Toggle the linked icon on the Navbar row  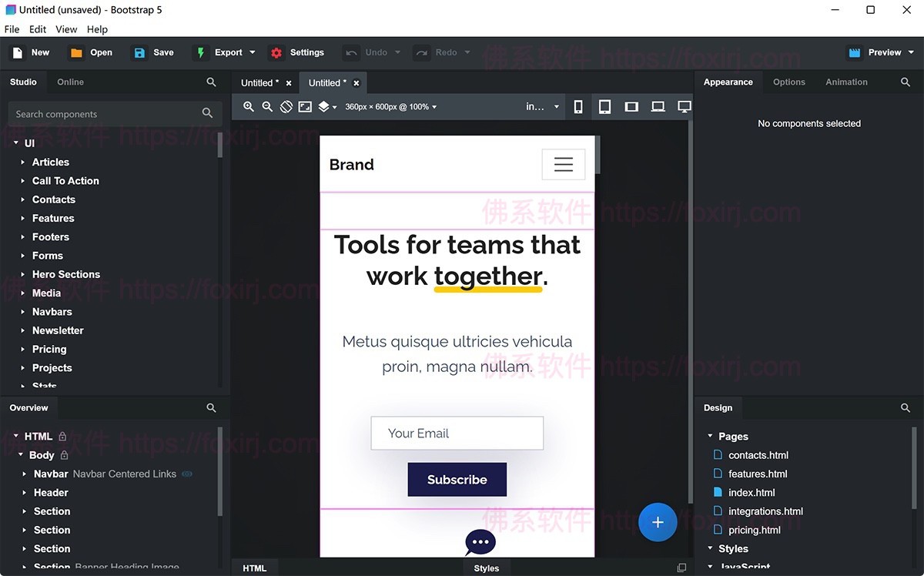coord(186,474)
